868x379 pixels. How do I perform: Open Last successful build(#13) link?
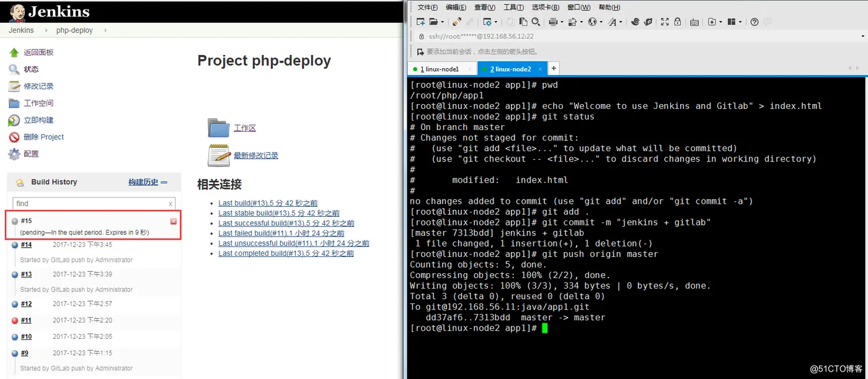pos(286,223)
